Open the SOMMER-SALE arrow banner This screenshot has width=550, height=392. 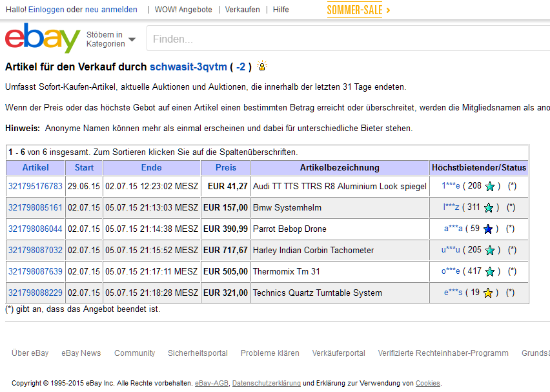(x=358, y=10)
